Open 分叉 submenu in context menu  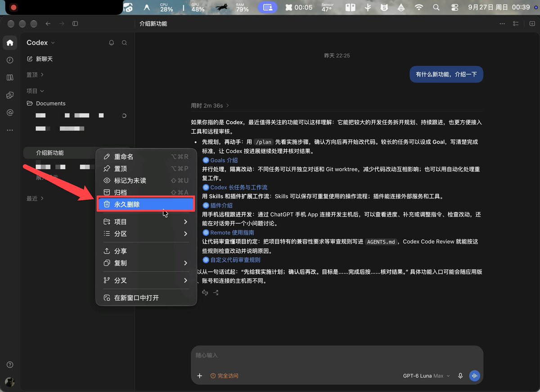pyautogui.click(x=146, y=280)
